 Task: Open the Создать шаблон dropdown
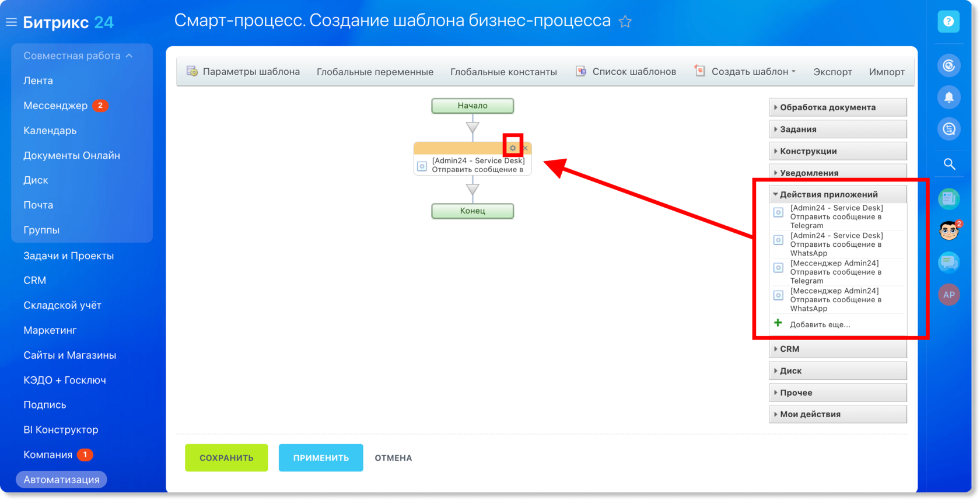[753, 72]
